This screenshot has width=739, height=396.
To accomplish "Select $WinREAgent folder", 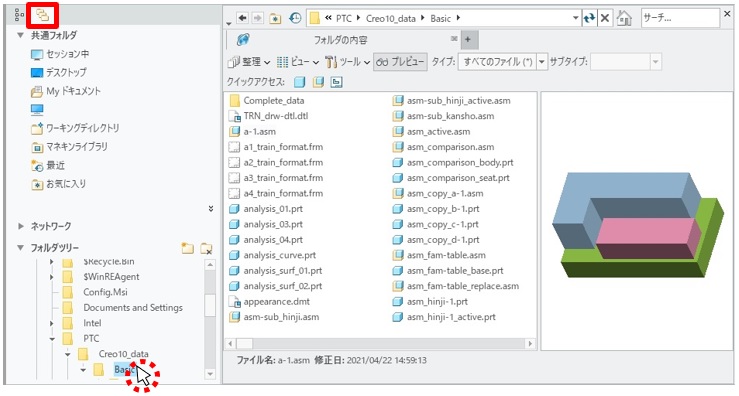I will (x=111, y=277).
